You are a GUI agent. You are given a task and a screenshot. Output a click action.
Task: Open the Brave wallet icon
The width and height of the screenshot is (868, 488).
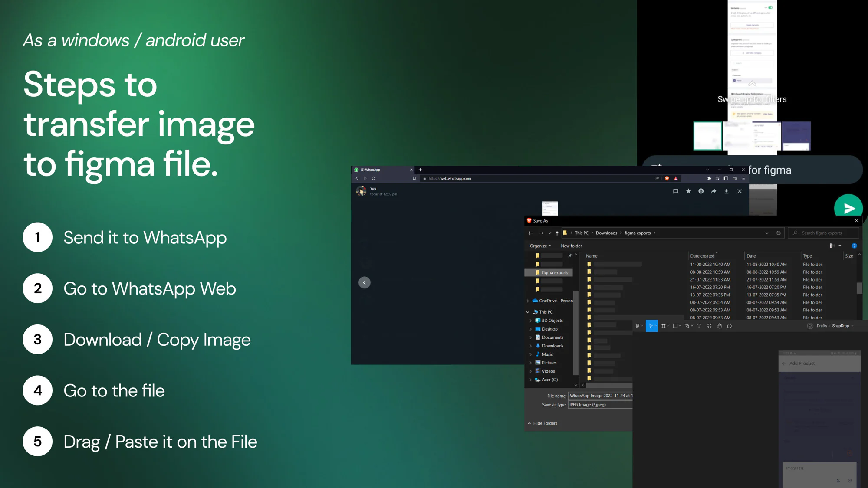coord(734,178)
